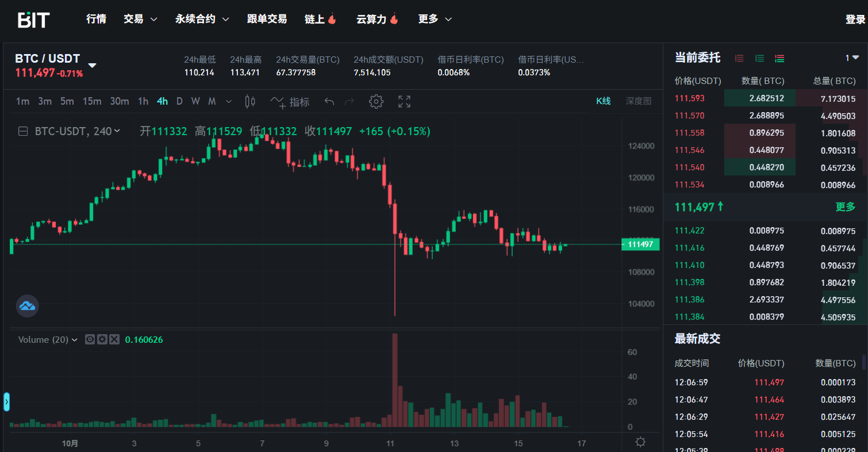Expand more timeframe options chevron
Image resolution: width=868 pixels, height=452 pixels.
229,102
